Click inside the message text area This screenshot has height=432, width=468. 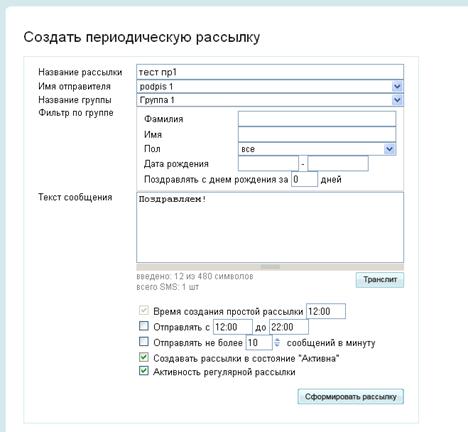point(270,227)
